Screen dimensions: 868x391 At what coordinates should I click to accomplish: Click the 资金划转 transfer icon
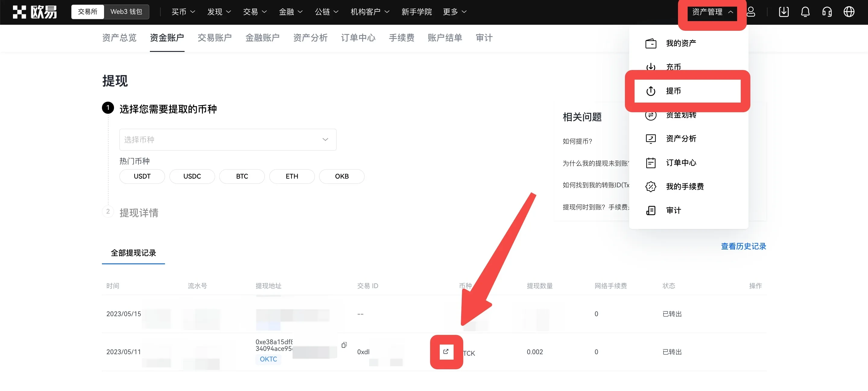pyautogui.click(x=651, y=115)
